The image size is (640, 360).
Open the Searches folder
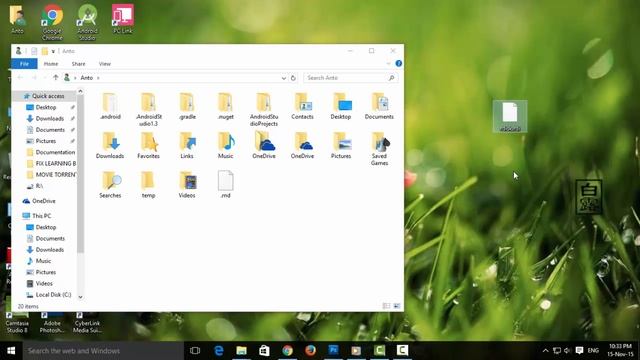110,185
